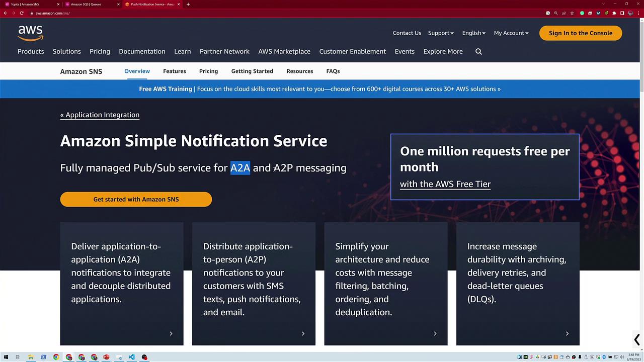Image resolution: width=644 pixels, height=362 pixels.
Task: Open Chrome's three-dot menu
Action: tap(638, 13)
